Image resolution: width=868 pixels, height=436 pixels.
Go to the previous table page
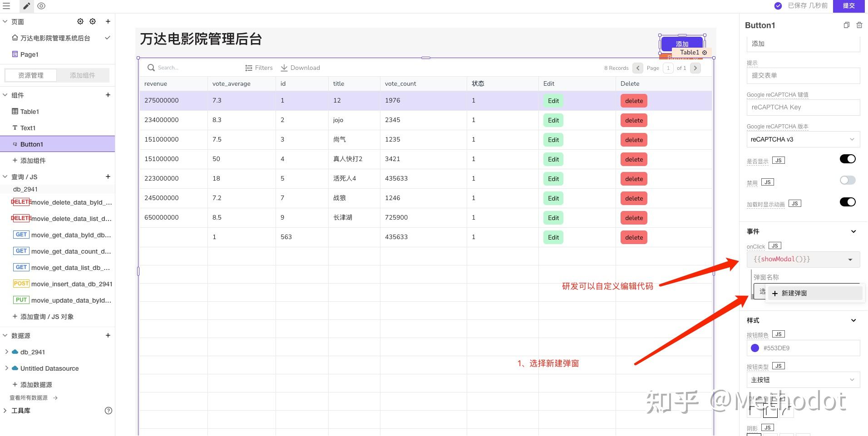pos(638,68)
